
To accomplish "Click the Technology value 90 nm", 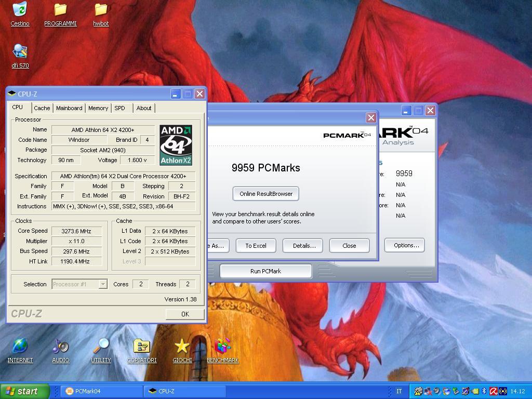I will 66,160.
